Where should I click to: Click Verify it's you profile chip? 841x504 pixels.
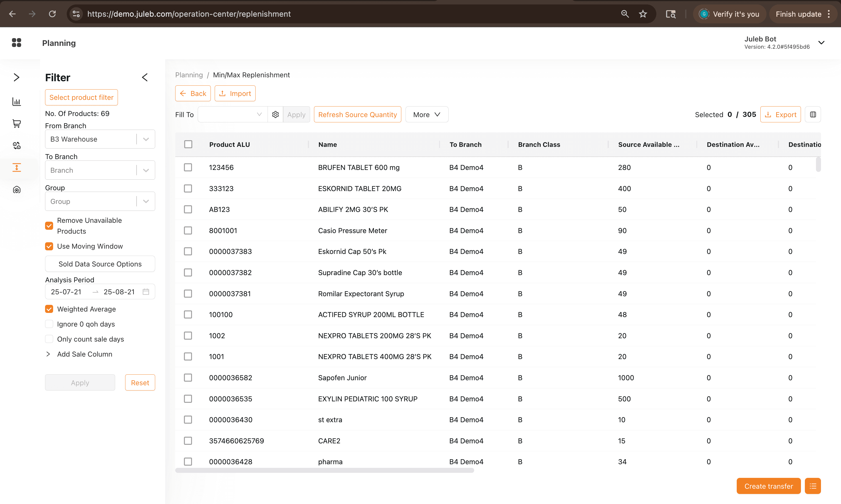coord(729,14)
